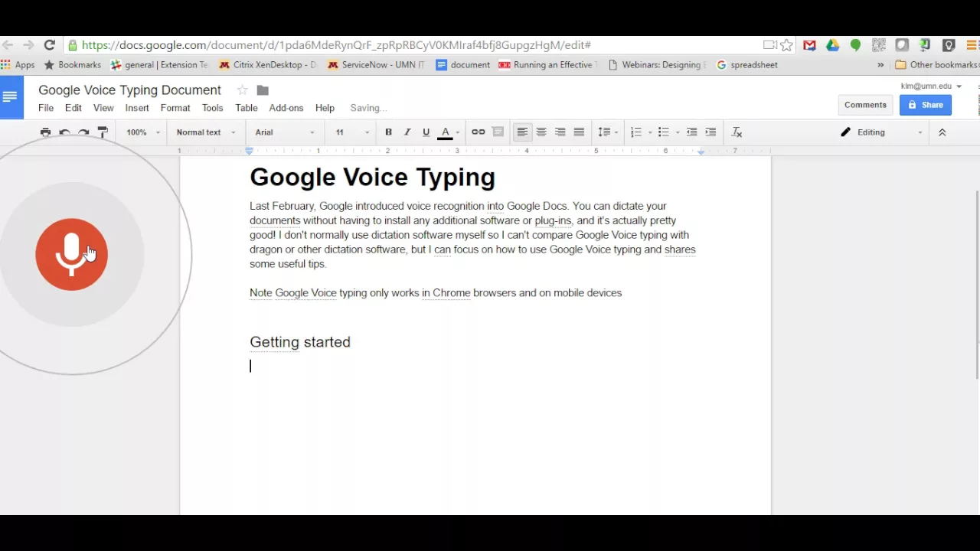The height and width of the screenshot is (551, 980).
Task: Click the Numbered list icon
Action: [635, 132]
